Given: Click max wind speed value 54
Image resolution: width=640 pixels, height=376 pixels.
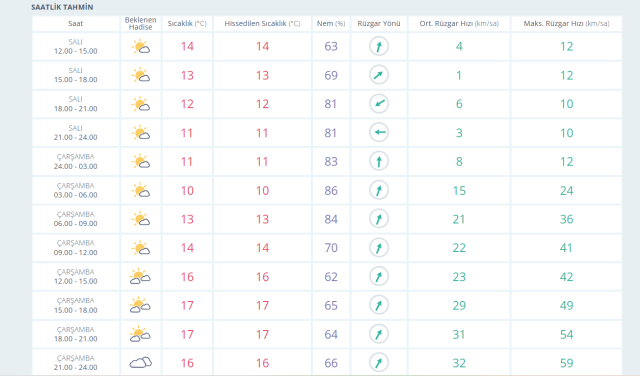Looking at the screenshot, I should [567, 334].
